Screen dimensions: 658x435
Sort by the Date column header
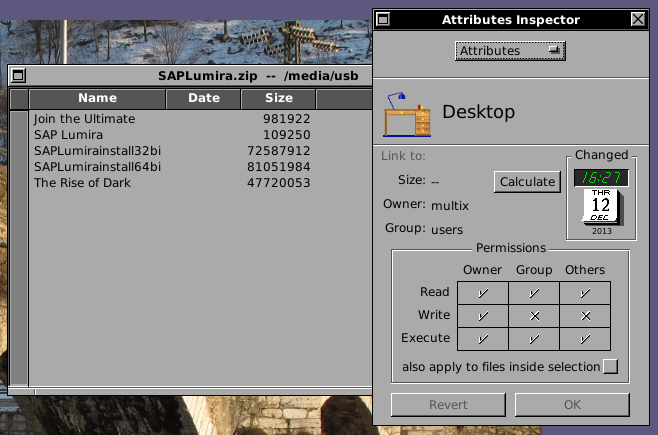(204, 98)
